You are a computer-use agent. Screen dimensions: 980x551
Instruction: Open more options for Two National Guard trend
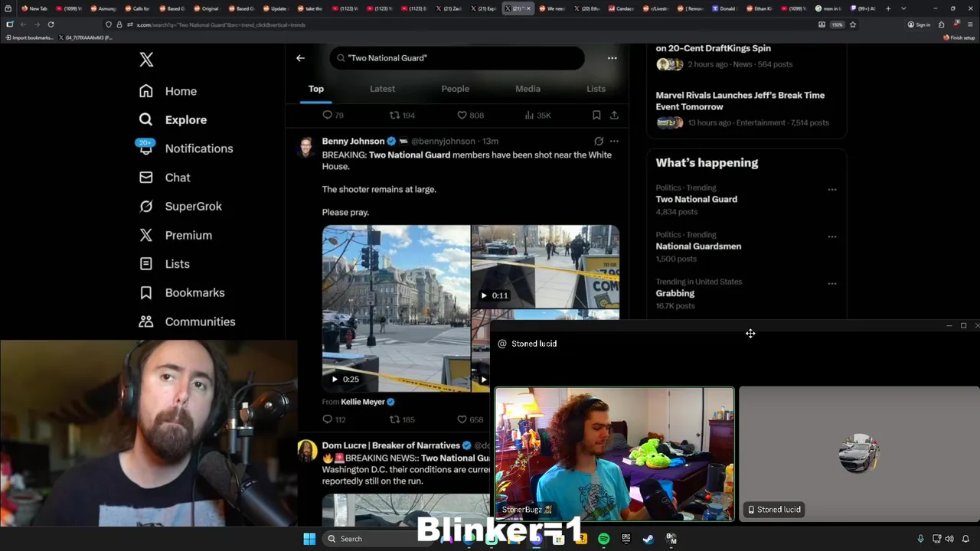coord(832,190)
